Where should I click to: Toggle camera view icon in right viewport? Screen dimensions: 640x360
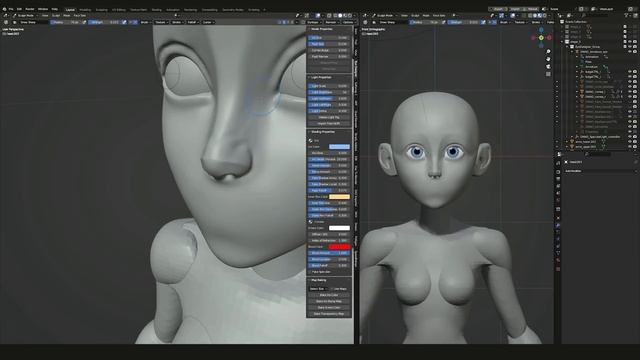(x=548, y=67)
